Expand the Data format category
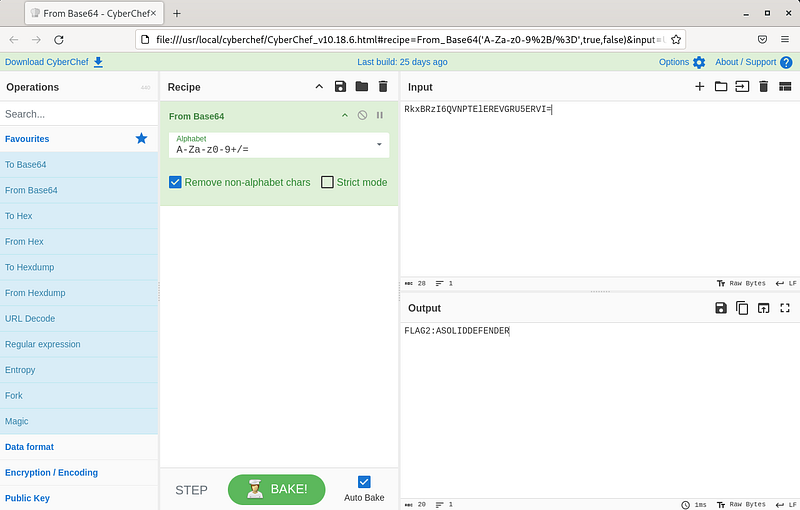The height and width of the screenshot is (510, 800). (79, 447)
